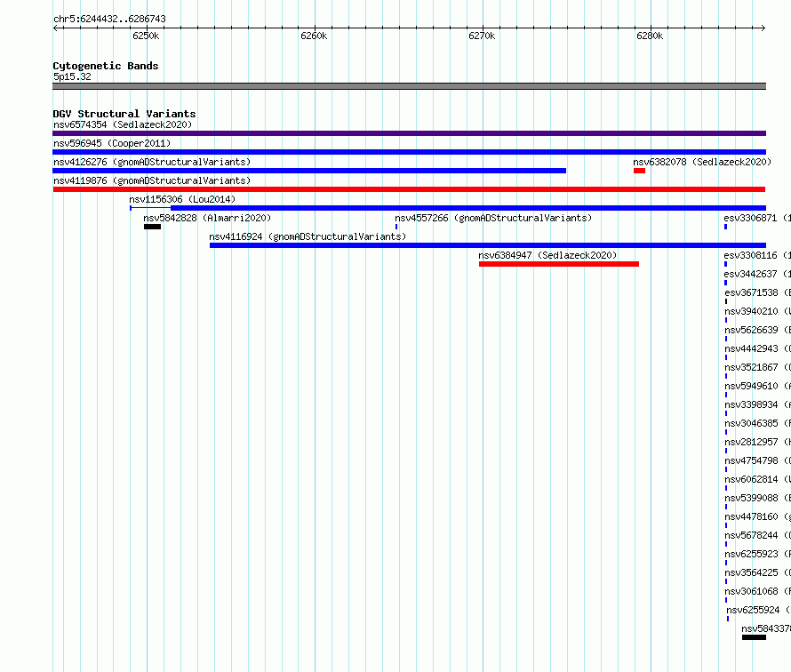791x672 pixels.
Task: Click the chr5:6244432..6286743 region label
Action: [x=109, y=19]
